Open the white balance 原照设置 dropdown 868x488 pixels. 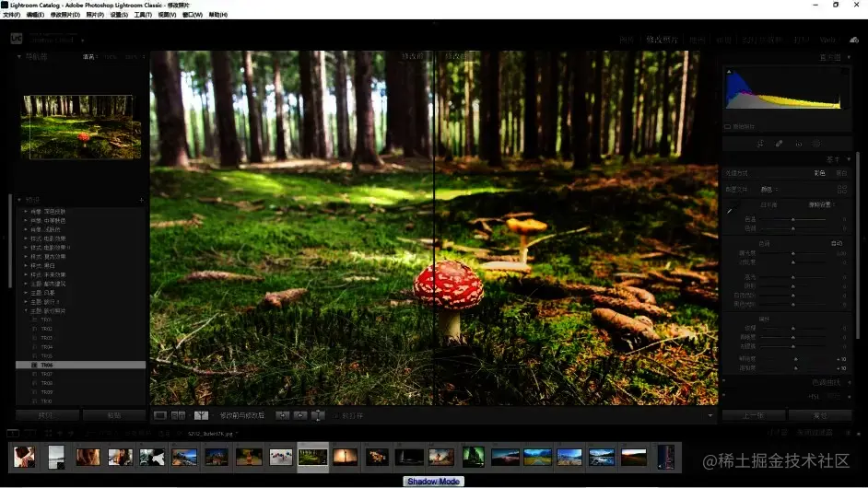coord(822,204)
